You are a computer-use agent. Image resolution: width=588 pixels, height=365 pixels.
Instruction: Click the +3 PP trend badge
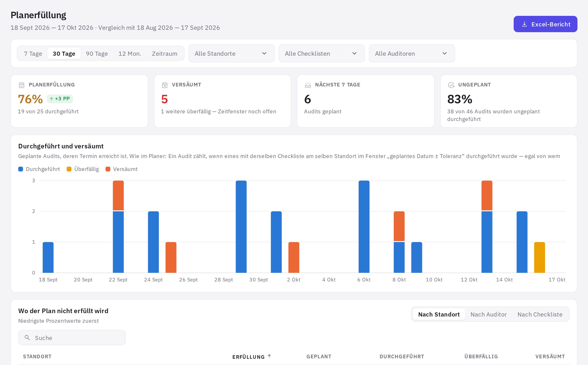pyautogui.click(x=60, y=99)
